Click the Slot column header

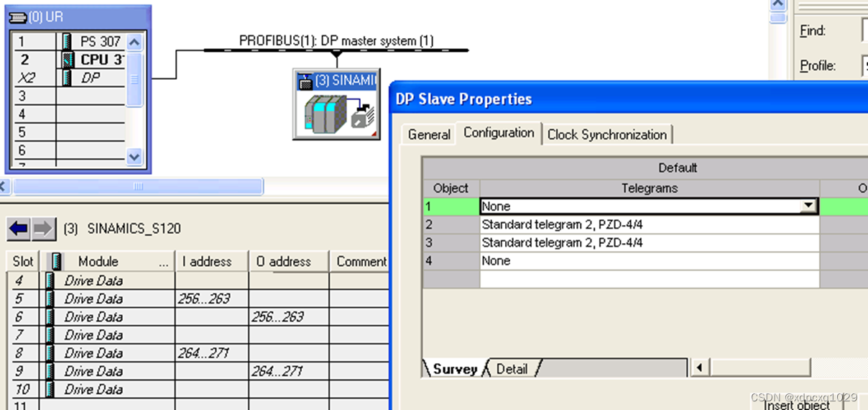(x=23, y=262)
